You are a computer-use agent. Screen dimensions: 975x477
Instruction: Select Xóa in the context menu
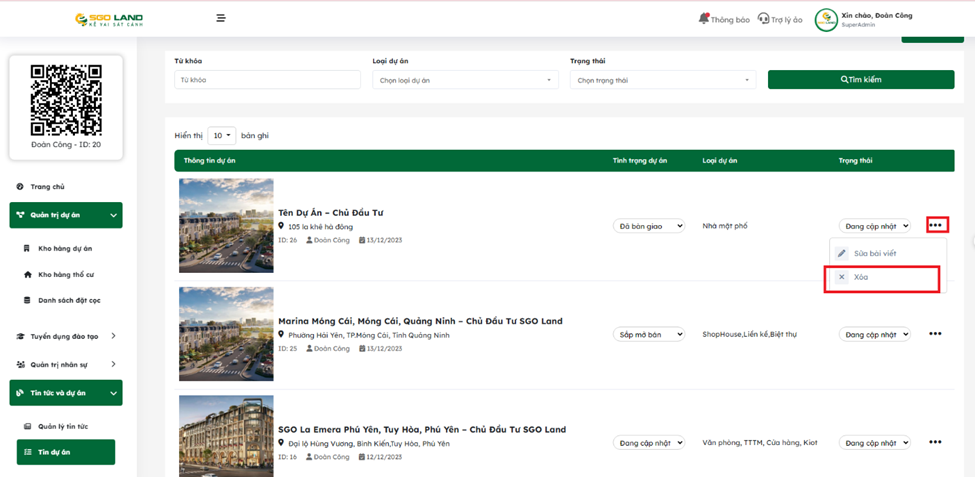(861, 277)
